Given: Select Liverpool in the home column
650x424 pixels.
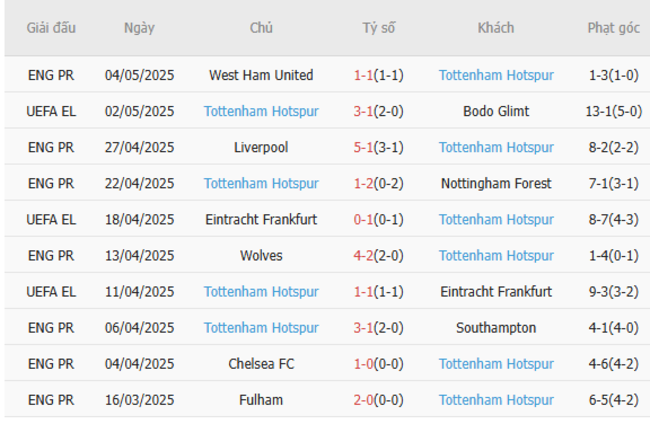Looking at the screenshot, I should coord(261,147).
